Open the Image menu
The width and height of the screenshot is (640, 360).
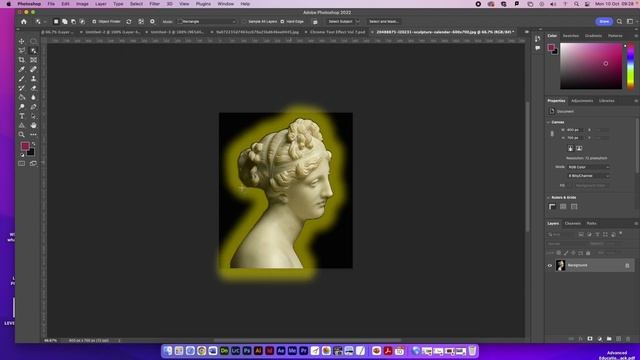[82, 4]
